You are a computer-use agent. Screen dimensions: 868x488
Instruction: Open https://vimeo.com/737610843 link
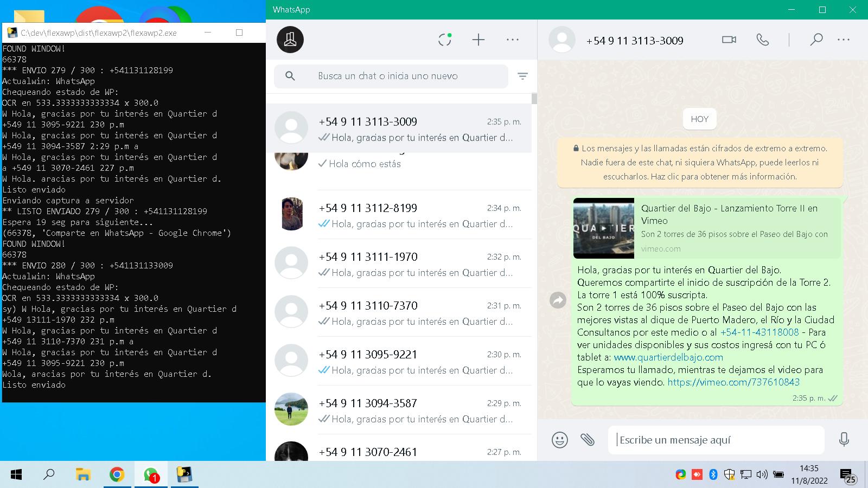click(733, 382)
